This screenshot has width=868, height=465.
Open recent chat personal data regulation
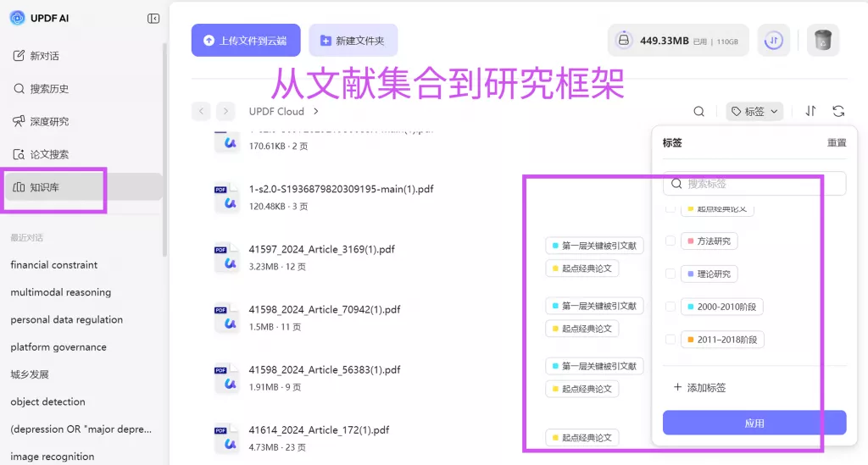(66, 319)
